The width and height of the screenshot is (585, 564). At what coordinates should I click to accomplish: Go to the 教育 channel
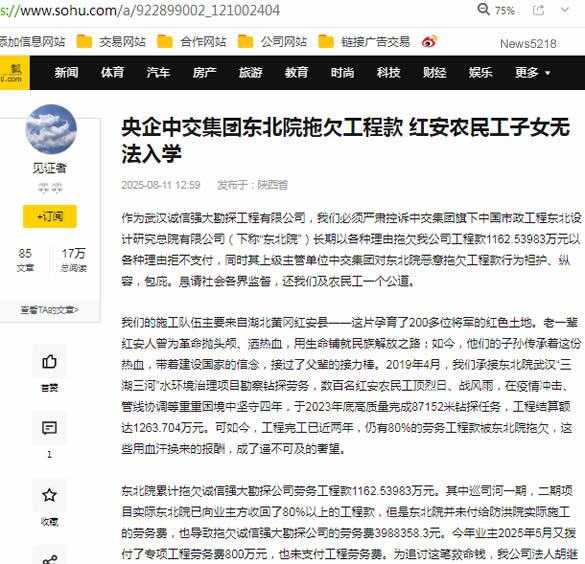[x=297, y=72]
